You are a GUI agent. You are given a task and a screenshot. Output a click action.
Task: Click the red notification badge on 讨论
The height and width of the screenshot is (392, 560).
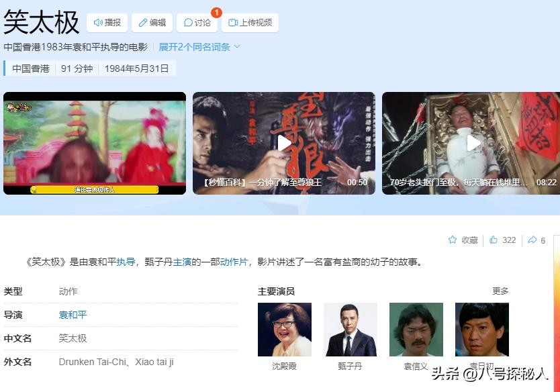click(x=216, y=13)
